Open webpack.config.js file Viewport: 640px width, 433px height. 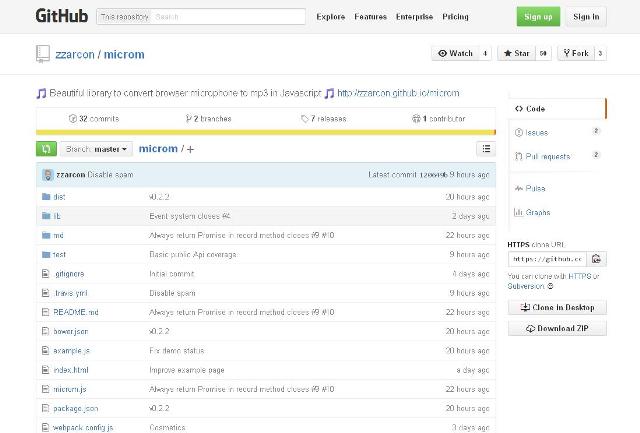83,427
